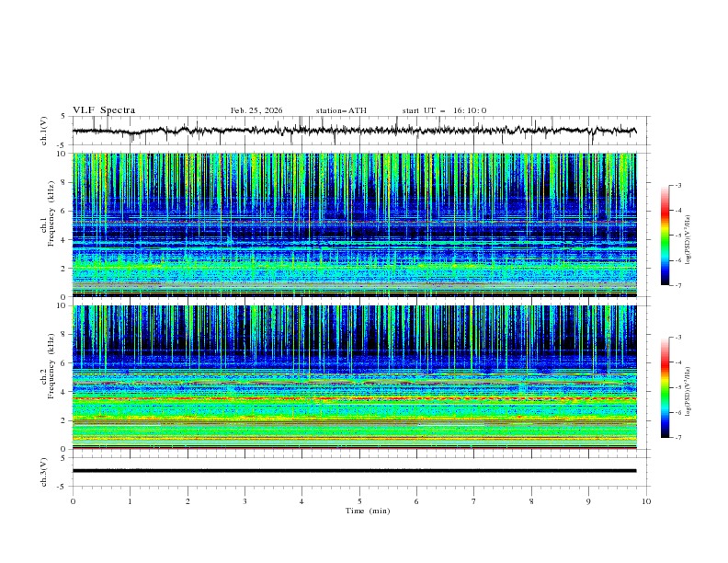Click time-axis tick label "10" at far right

pyautogui.click(x=646, y=501)
